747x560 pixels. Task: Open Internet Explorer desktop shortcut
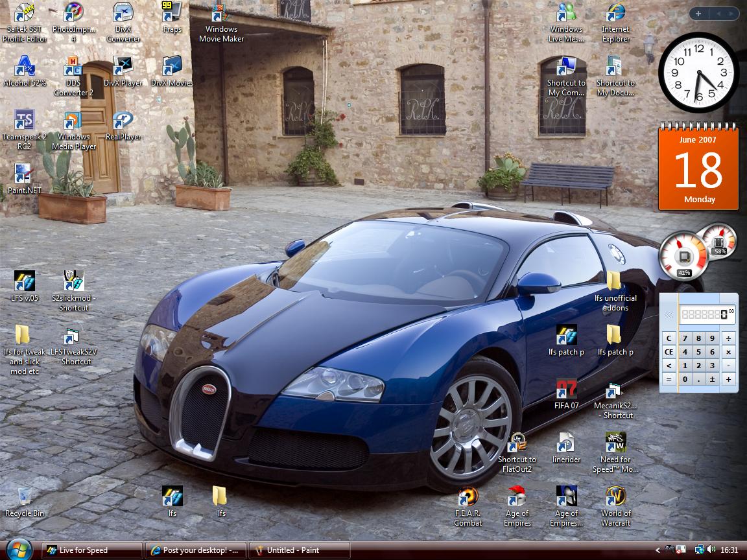(x=615, y=23)
